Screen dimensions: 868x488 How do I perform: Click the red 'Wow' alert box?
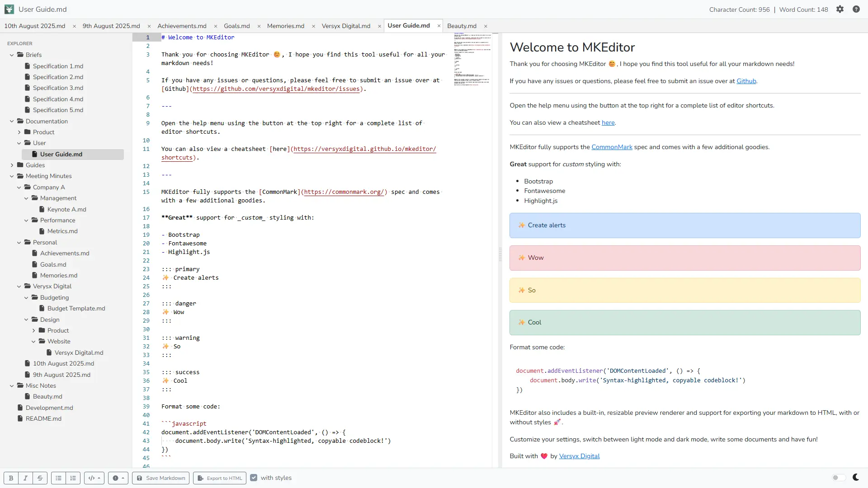point(685,258)
